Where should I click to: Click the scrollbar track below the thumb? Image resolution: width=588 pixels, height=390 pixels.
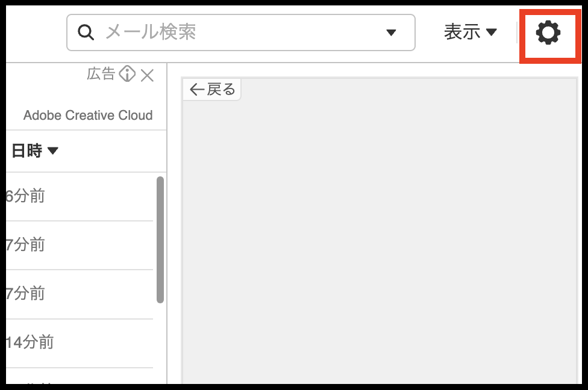point(160,343)
